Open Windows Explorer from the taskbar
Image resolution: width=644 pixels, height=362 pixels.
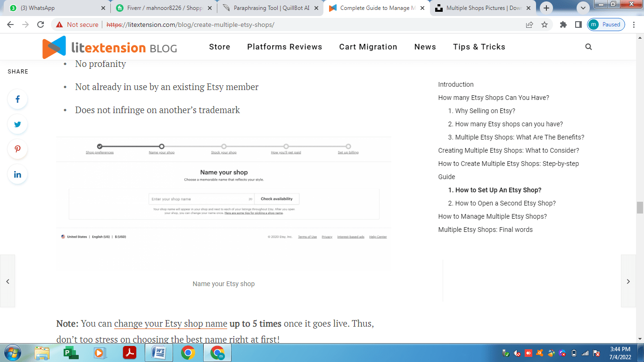[42, 353]
